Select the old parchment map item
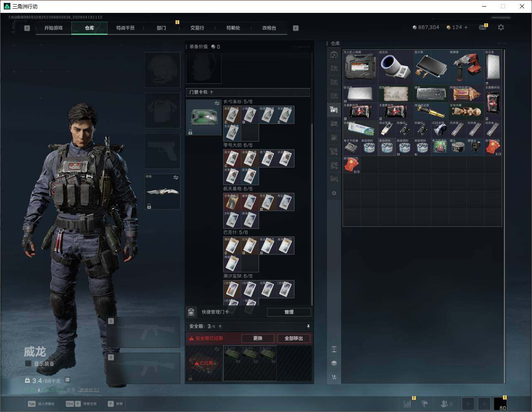The height and width of the screenshot is (412, 532). [395, 94]
